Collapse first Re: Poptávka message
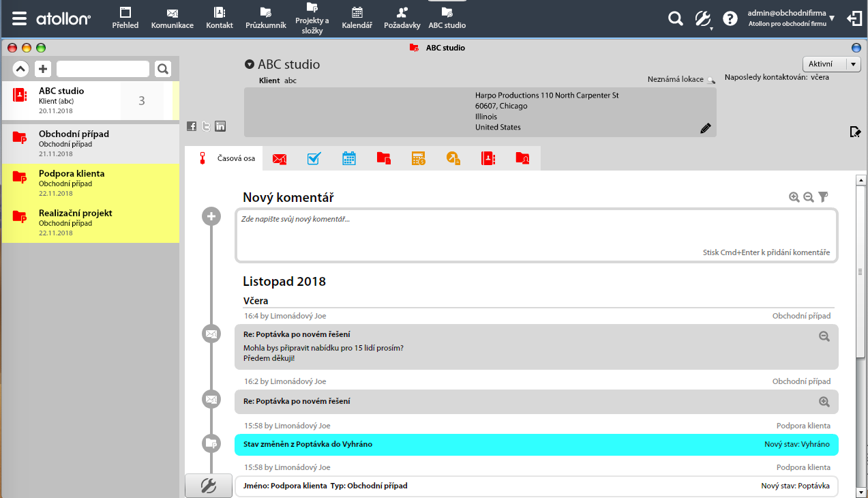Viewport: 868px width, 498px height. [824, 336]
